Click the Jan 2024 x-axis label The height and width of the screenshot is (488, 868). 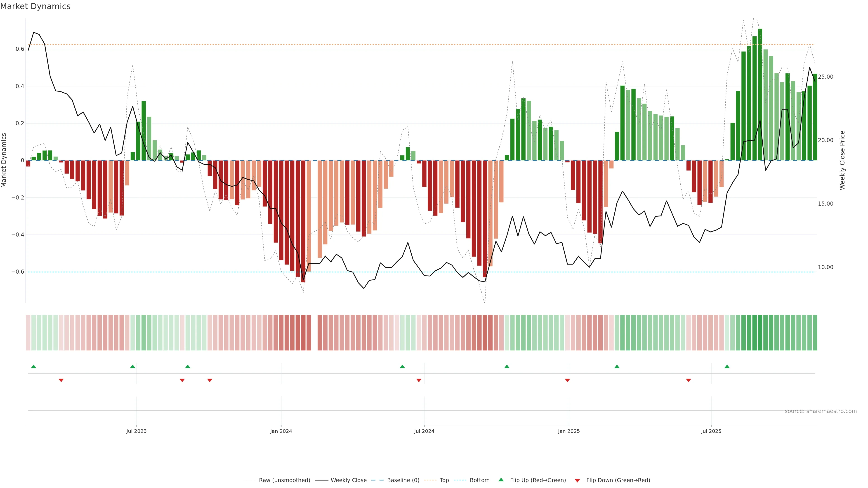click(x=281, y=431)
